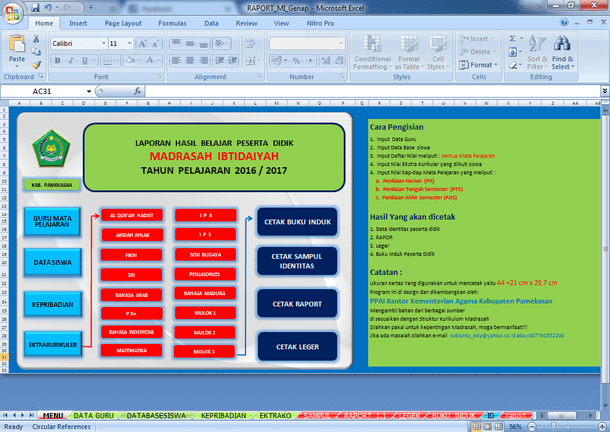
Task: Toggle underline formatting
Action: click(x=84, y=60)
